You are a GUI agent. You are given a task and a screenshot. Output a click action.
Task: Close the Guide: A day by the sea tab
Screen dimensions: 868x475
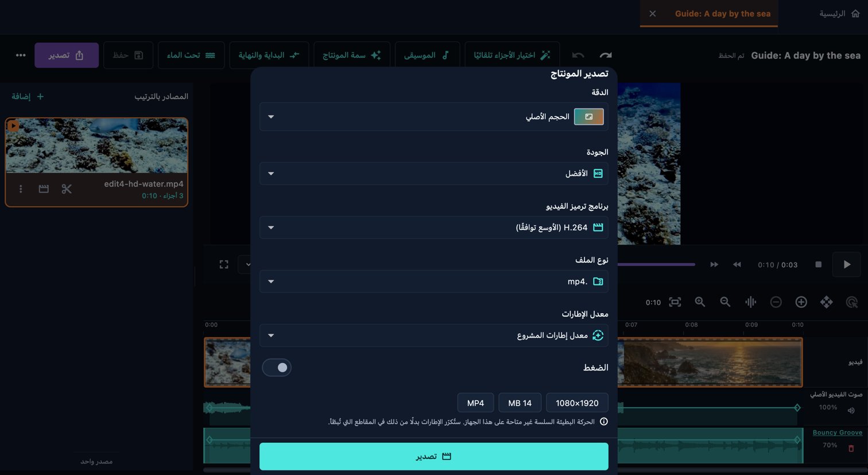653,14
